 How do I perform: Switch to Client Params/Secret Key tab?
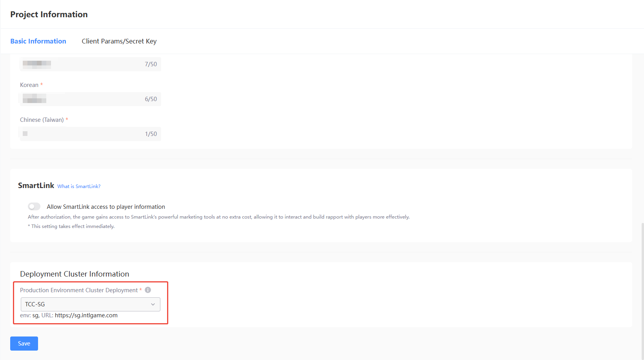(119, 41)
